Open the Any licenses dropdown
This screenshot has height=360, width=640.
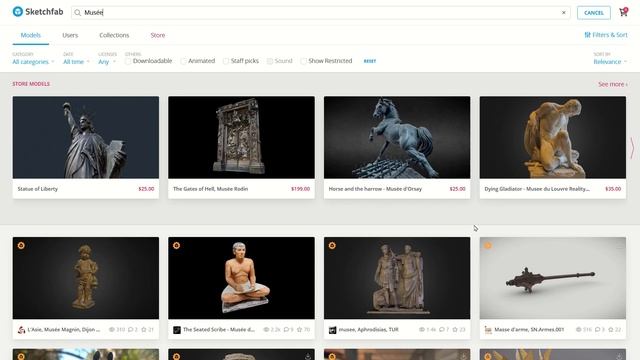tap(107, 62)
